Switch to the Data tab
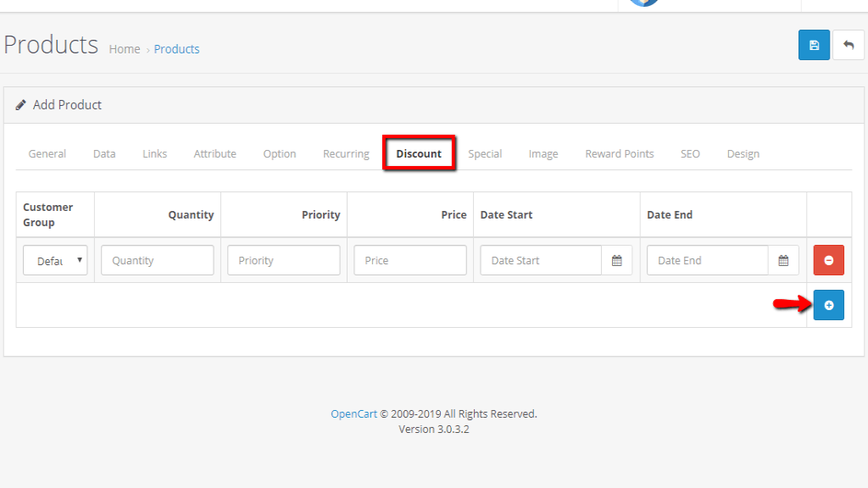Screen dimensions: 868x488 point(103,153)
